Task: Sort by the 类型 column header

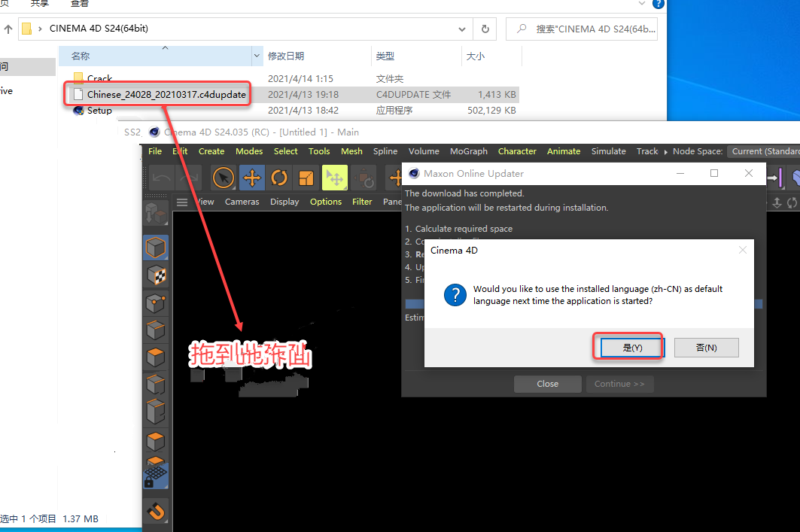Action: click(385, 56)
